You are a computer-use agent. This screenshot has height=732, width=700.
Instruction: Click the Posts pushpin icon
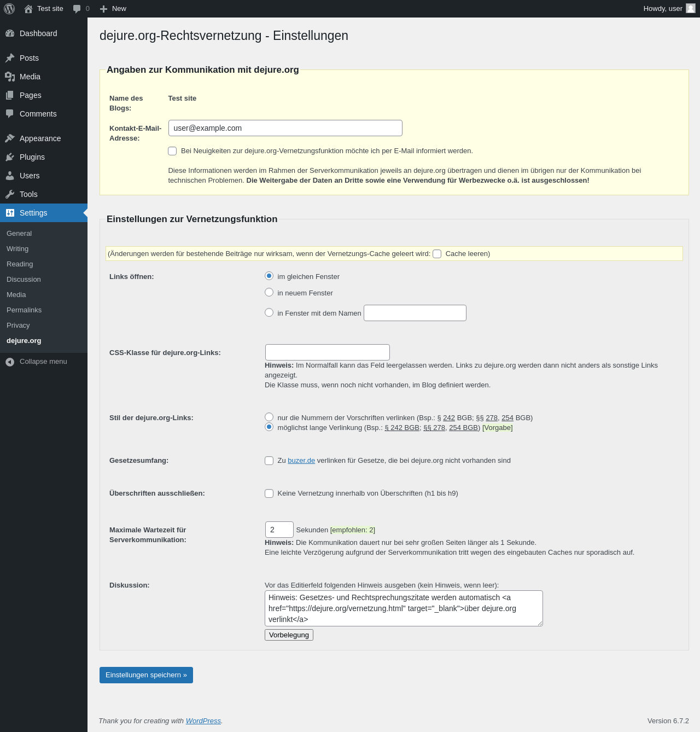coord(10,58)
